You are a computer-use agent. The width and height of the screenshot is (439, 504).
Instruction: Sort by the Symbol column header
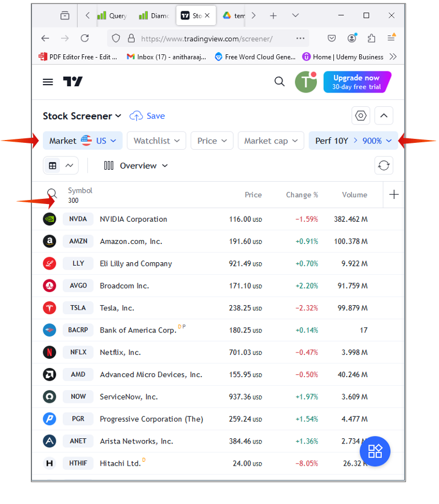80,191
